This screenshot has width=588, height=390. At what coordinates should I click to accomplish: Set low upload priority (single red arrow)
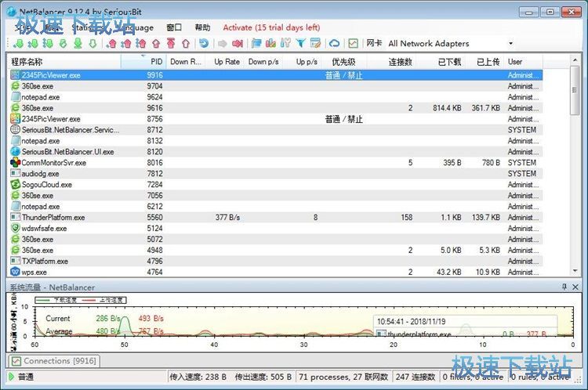click(x=111, y=43)
